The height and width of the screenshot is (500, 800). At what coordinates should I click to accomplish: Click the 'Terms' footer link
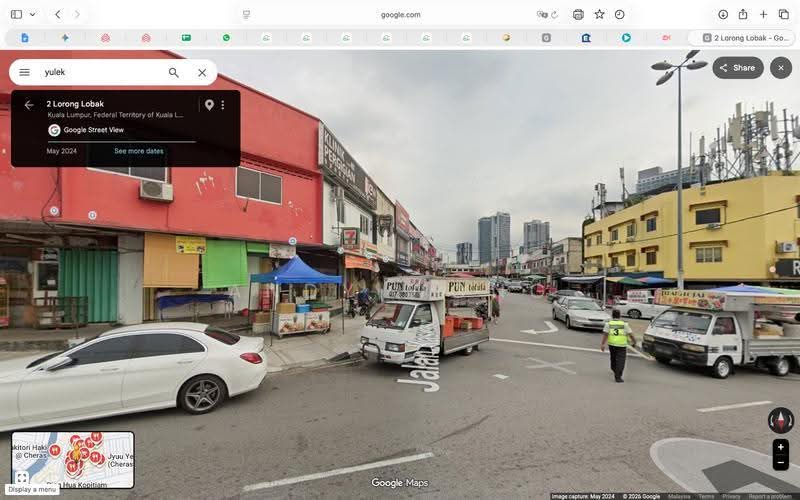point(707,496)
